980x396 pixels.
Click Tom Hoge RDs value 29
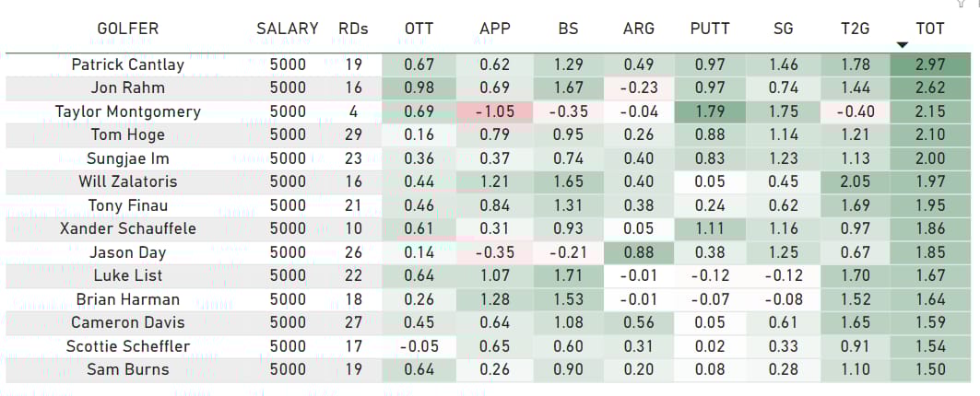coord(353,134)
